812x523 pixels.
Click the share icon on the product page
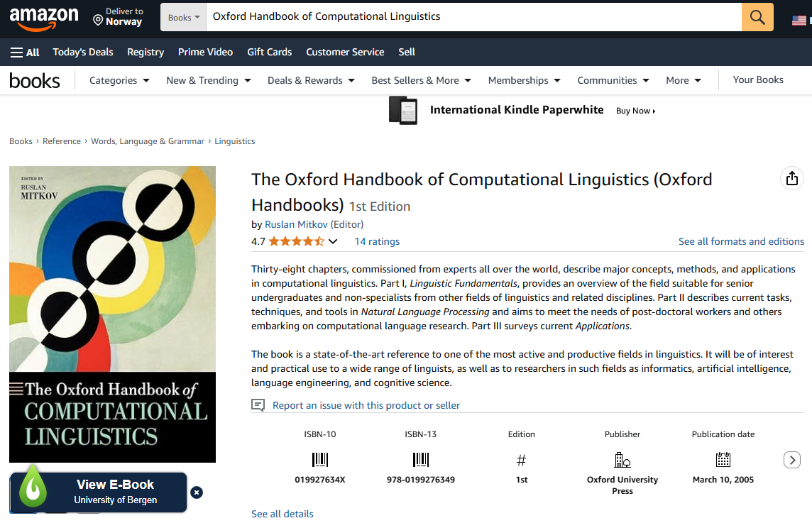click(792, 179)
